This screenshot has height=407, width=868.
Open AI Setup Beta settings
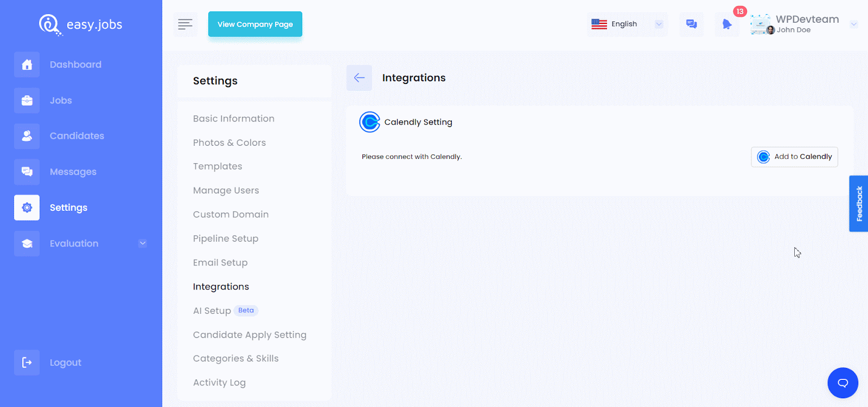point(226,311)
